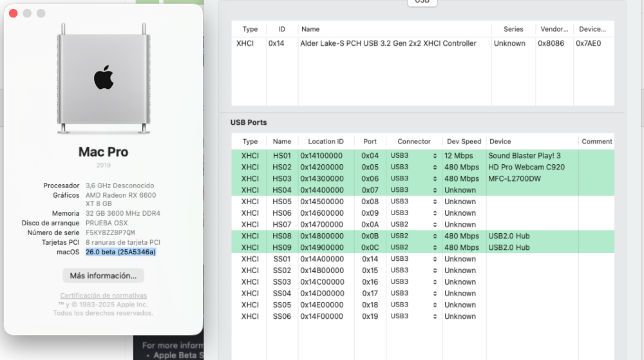Screen dimensions: 644x360
Task: Click the Dev Speed column header
Action: coord(464,141)
